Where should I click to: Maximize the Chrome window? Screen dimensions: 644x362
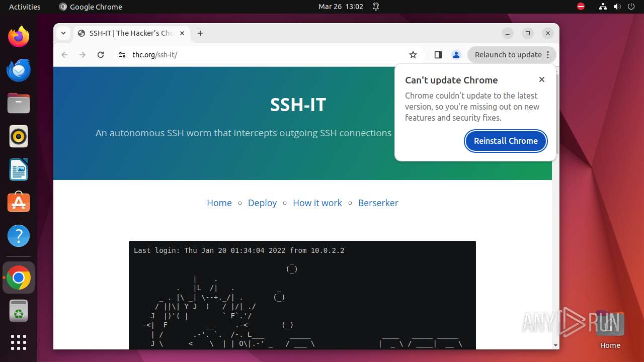coord(528,33)
